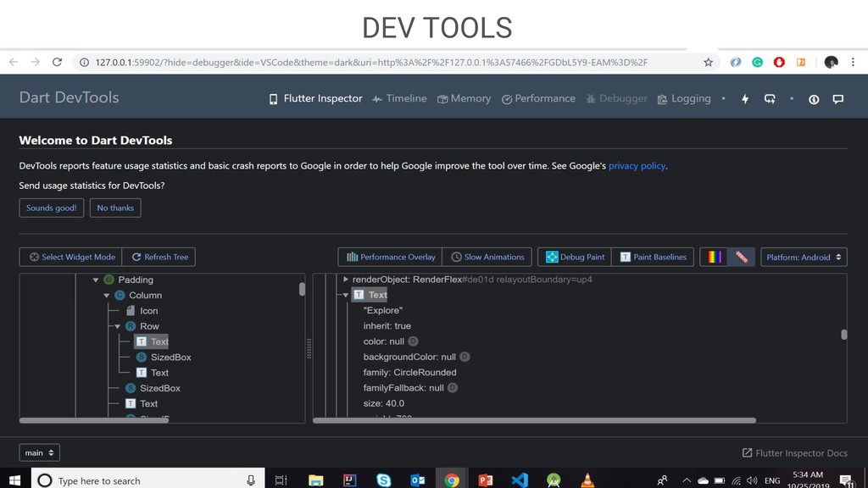Open Google's privacy policy link
The height and width of the screenshot is (488, 868).
(637, 166)
